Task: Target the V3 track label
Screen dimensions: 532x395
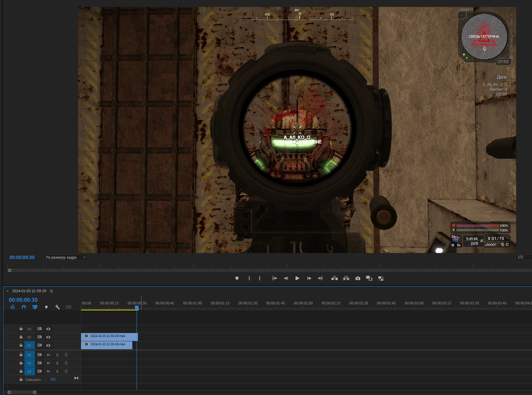Action: [x=29, y=329]
